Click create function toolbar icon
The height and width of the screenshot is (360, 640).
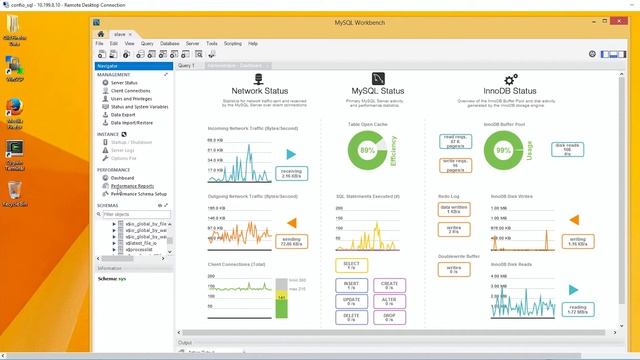coord(186,54)
